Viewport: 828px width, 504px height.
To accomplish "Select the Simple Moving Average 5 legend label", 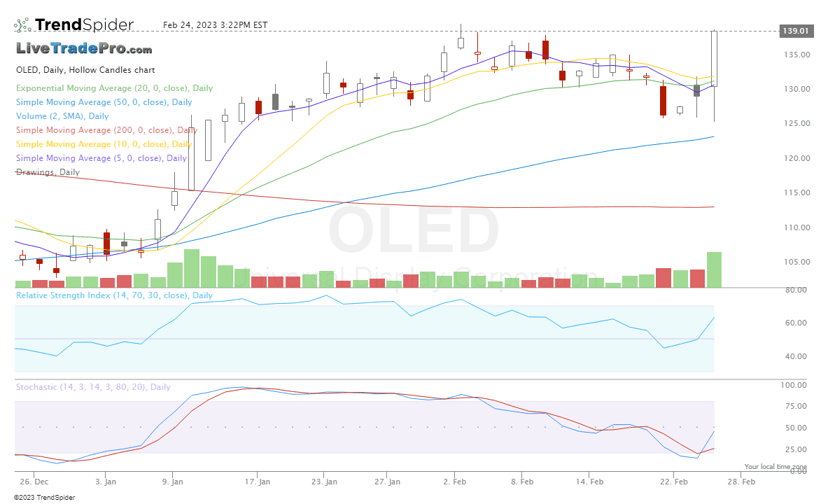I will (101, 158).
